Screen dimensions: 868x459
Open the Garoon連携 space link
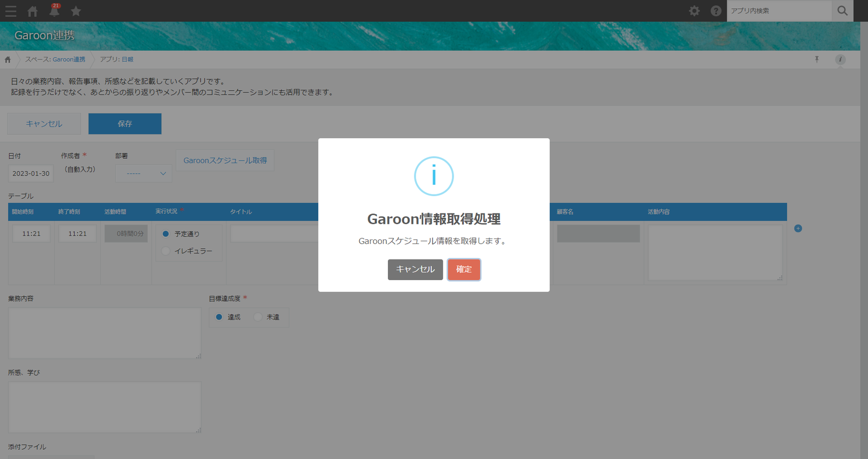pos(69,60)
